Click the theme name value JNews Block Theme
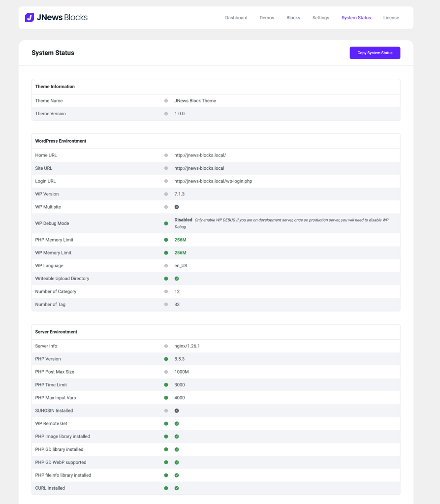 pyautogui.click(x=195, y=100)
